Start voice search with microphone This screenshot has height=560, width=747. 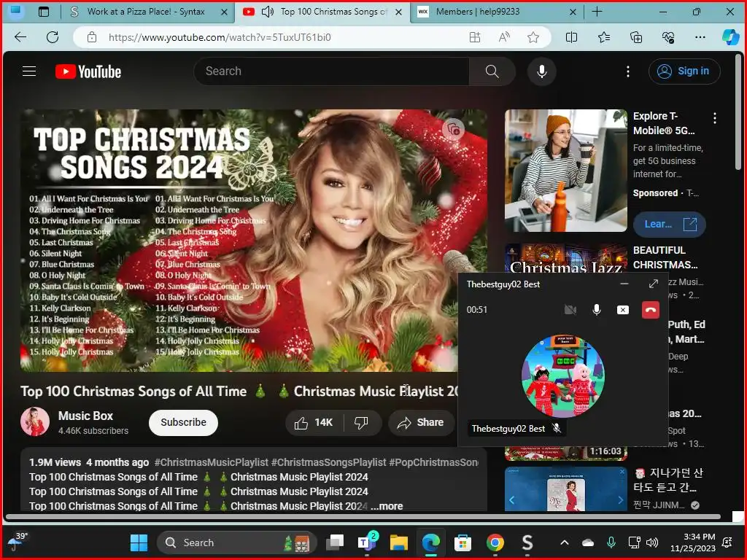tap(542, 71)
